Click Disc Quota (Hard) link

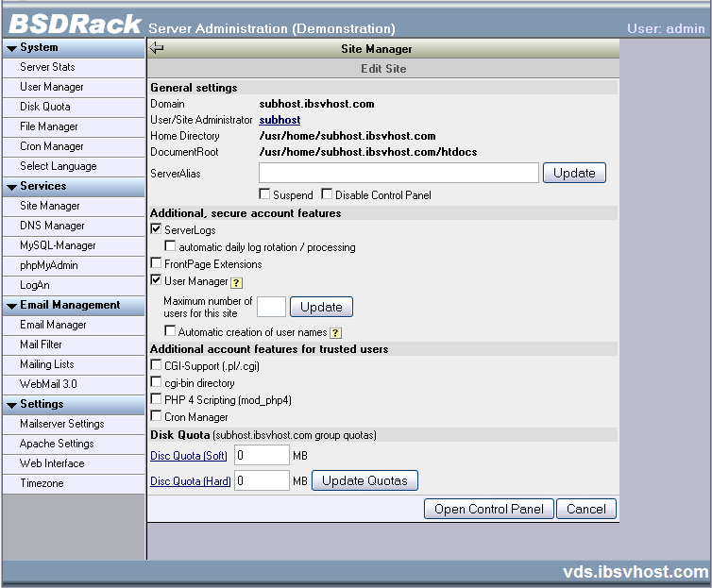[x=190, y=481]
